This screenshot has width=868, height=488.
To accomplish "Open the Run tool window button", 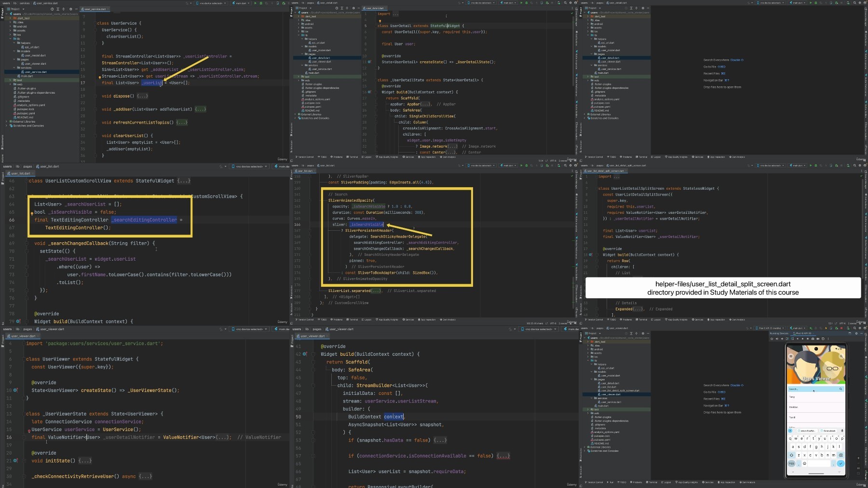I will [x=611, y=482].
